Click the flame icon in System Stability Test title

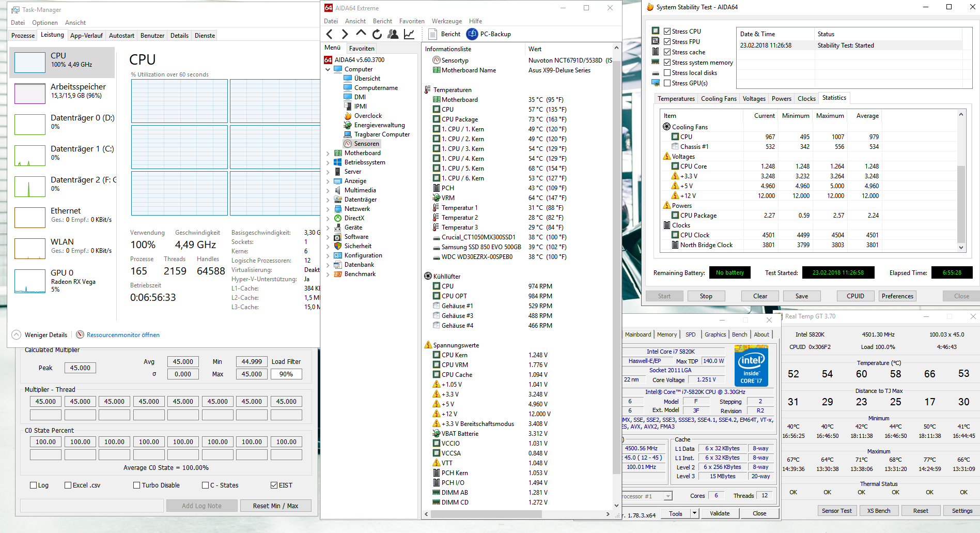pyautogui.click(x=650, y=7)
